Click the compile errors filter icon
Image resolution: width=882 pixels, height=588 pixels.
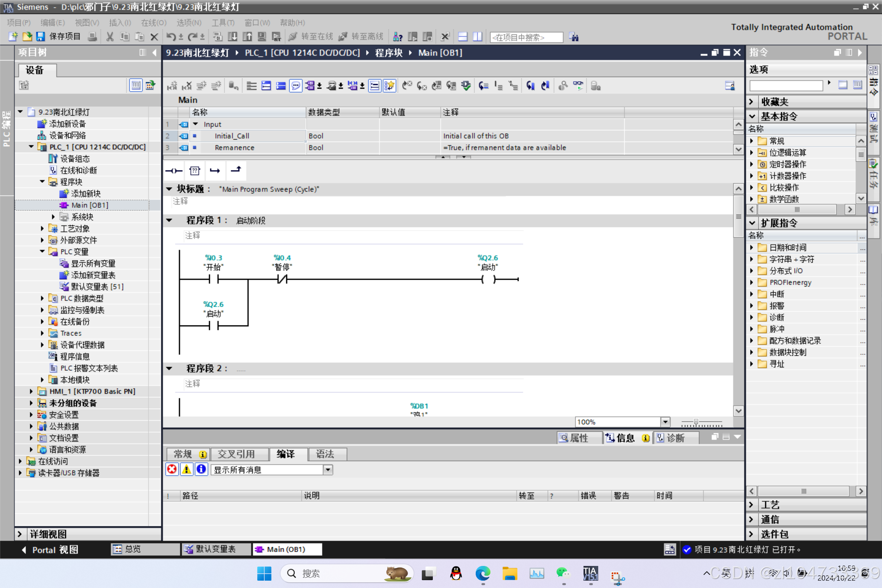[x=172, y=470]
